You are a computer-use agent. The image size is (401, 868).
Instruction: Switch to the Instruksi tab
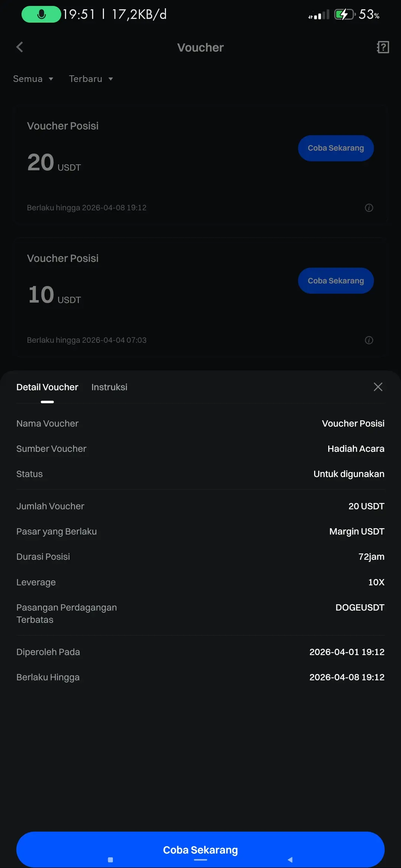(109, 387)
